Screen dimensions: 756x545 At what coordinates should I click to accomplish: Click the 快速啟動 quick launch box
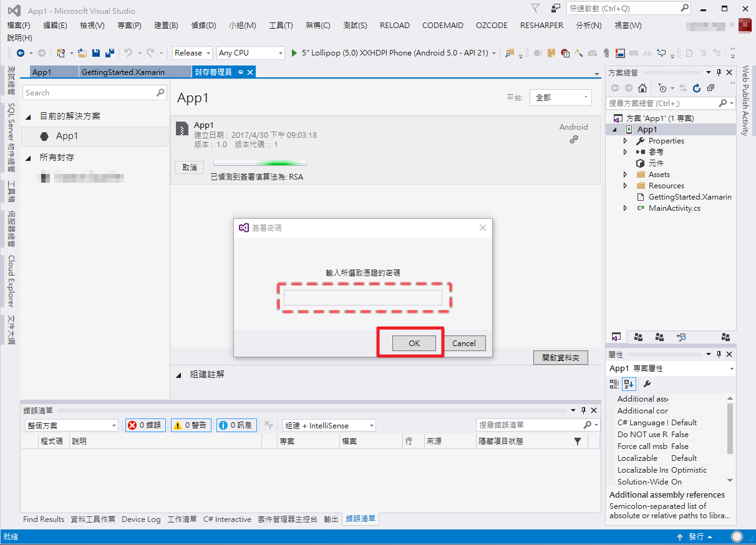(x=629, y=9)
